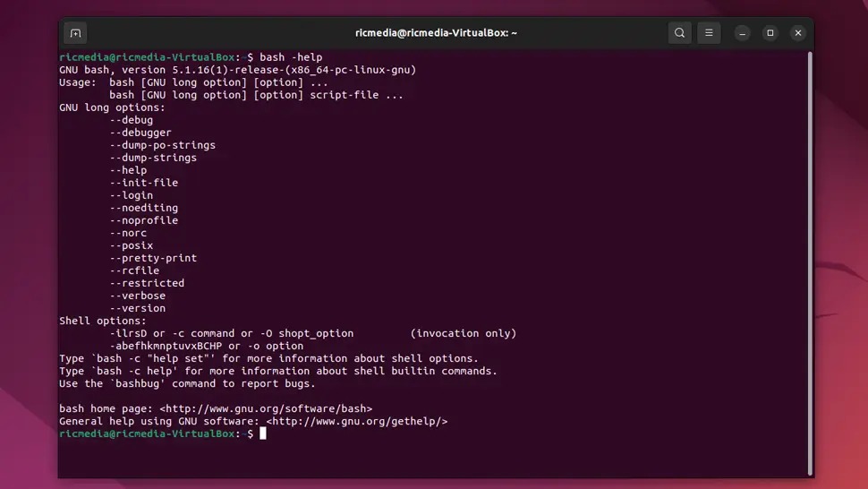The height and width of the screenshot is (489, 868).
Task: Click the '--posix' option
Action: coord(132,245)
